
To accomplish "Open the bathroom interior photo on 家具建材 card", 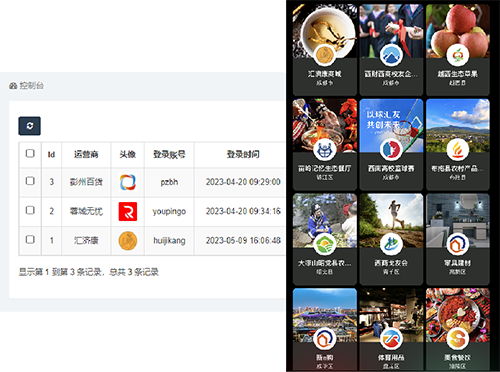I will (458, 220).
